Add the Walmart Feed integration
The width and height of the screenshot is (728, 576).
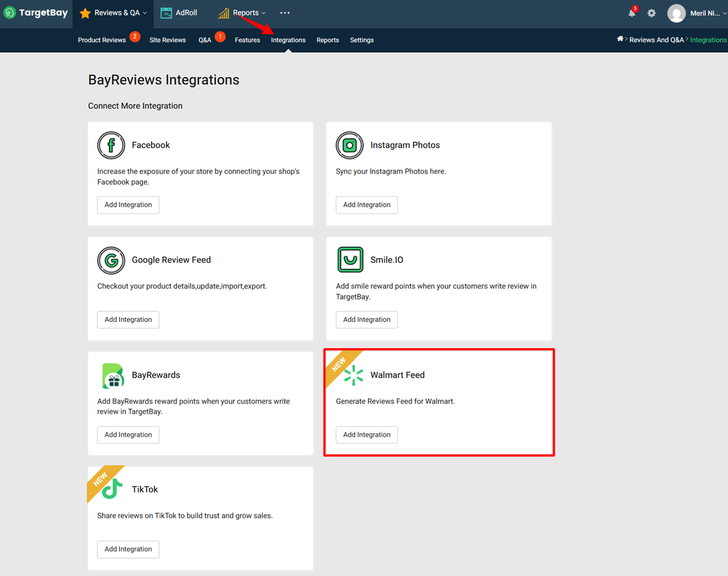click(x=367, y=435)
